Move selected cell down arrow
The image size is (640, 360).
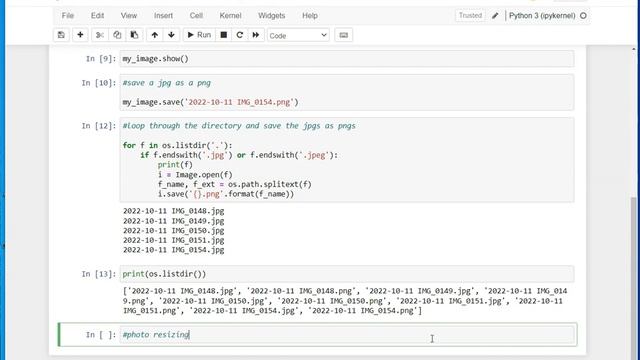coord(171,35)
